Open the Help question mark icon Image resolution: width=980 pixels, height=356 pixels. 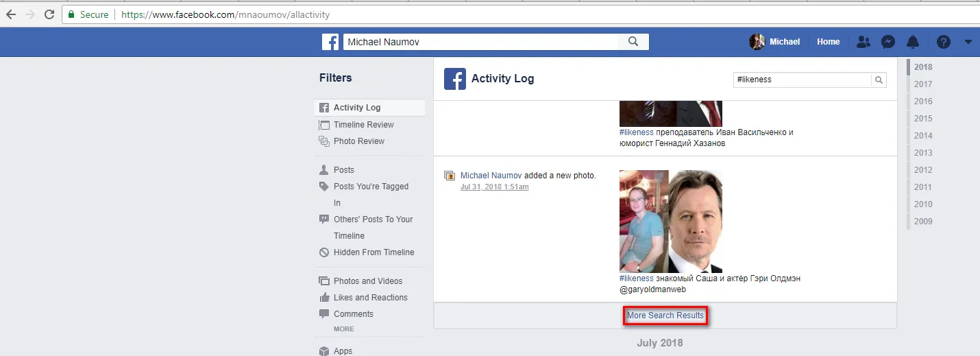tap(944, 42)
